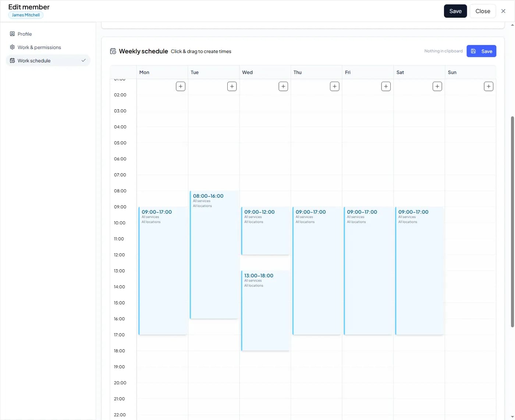Click the floppy disk icon on blue Save

tap(473, 51)
